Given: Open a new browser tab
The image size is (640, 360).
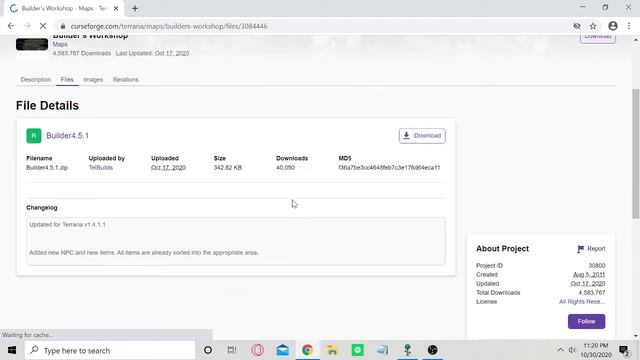Looking at the screenshot, I should tap(135, 8).
